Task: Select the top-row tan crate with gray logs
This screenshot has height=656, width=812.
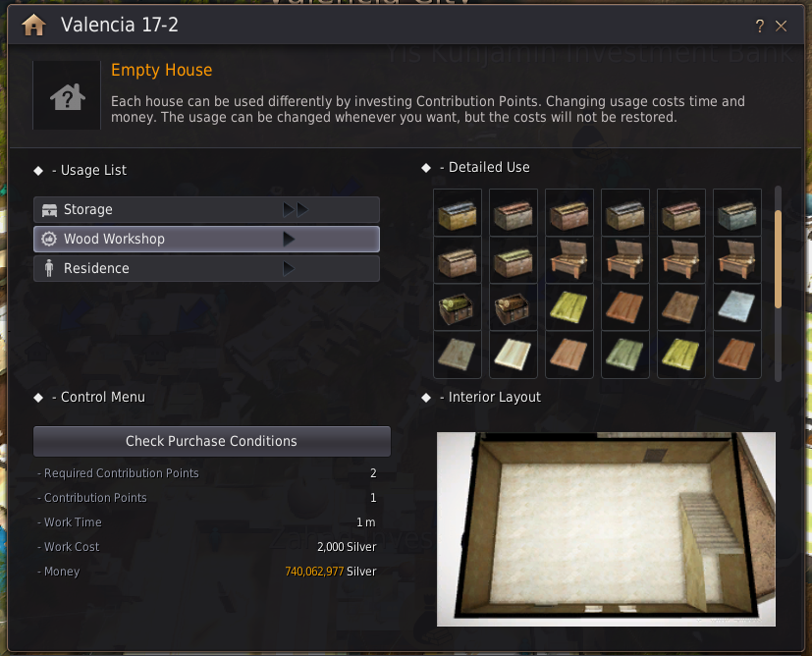Action: pos(625,213)
